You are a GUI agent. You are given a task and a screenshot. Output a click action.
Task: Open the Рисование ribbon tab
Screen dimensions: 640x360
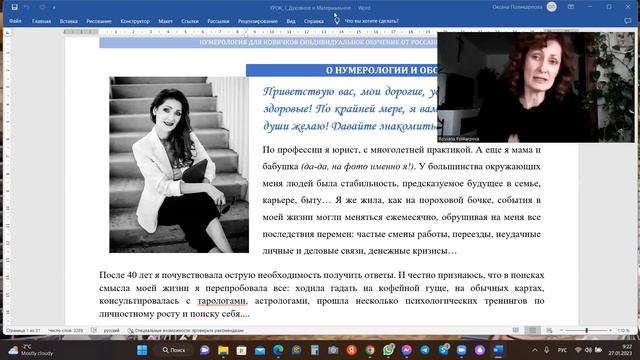point(99,21)
